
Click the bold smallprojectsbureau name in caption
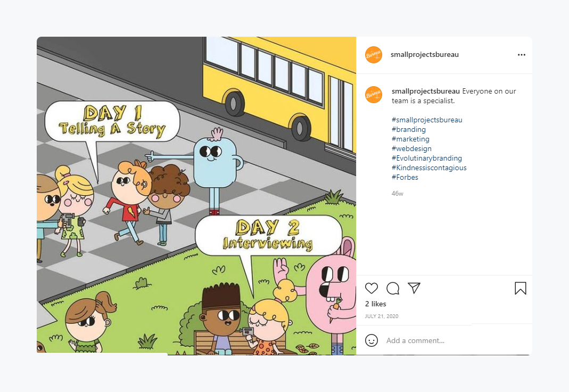425,91
